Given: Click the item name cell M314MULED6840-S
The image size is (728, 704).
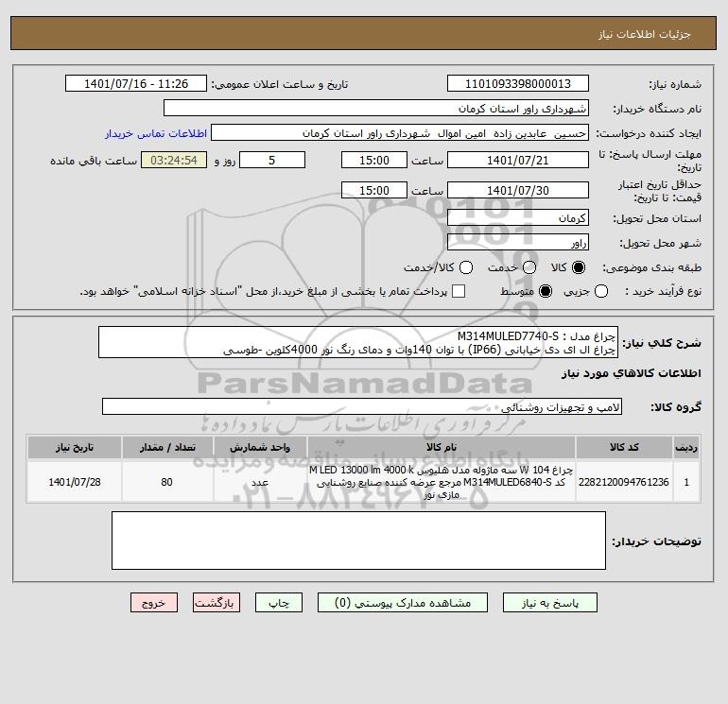Looking at the screenshot, I should tap(442, 482).
